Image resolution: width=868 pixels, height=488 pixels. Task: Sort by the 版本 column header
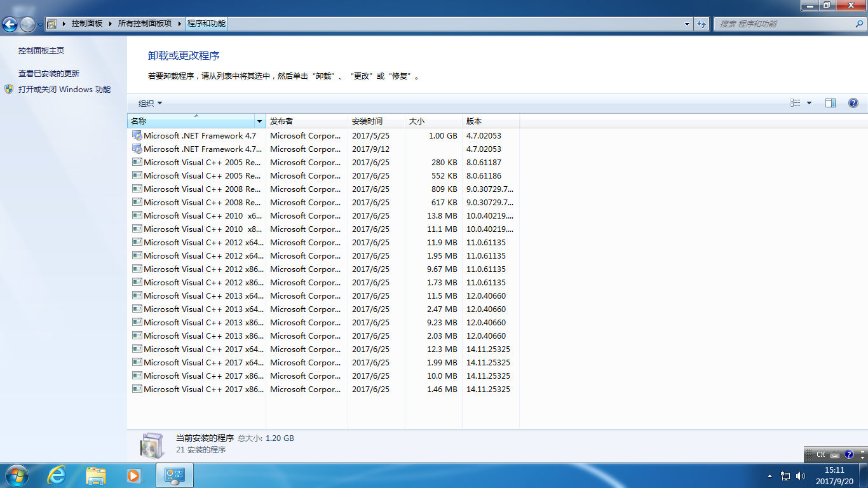(491, 121)
